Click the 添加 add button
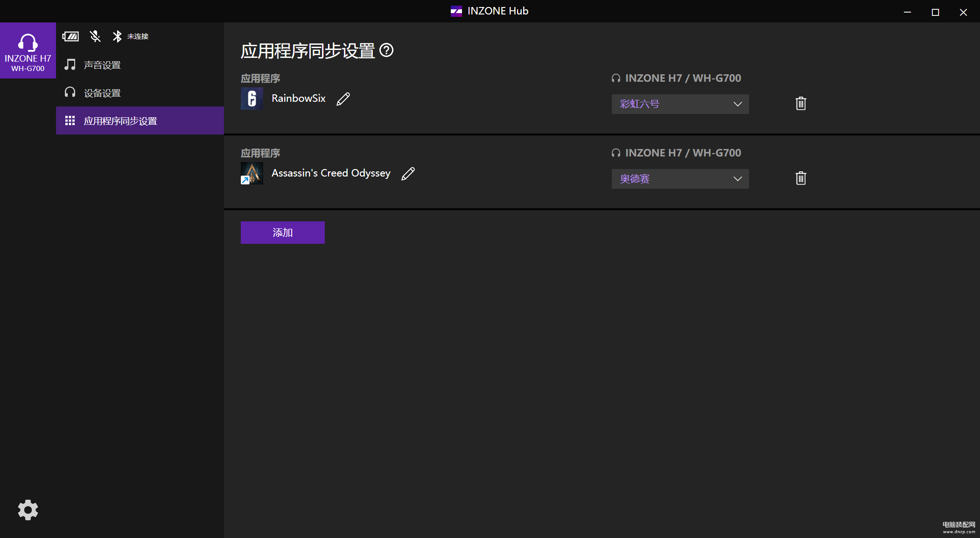Screen dimensions: 980x538 click(283, 233)
